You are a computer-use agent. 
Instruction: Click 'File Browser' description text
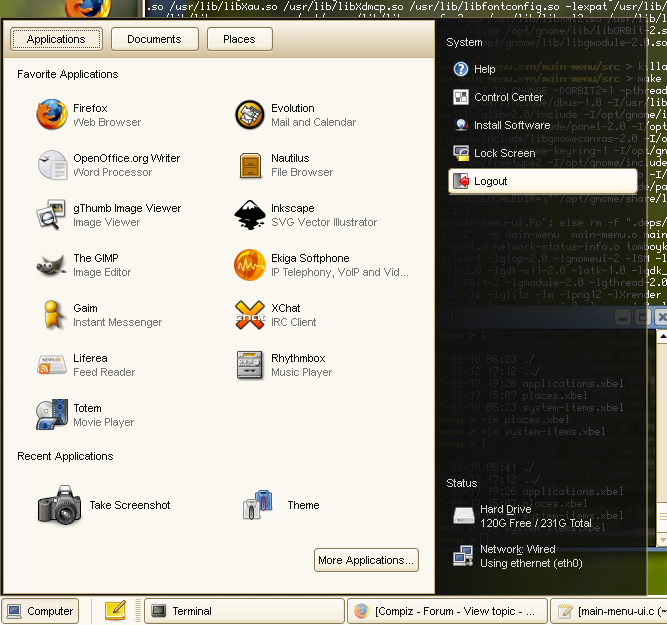302,172
